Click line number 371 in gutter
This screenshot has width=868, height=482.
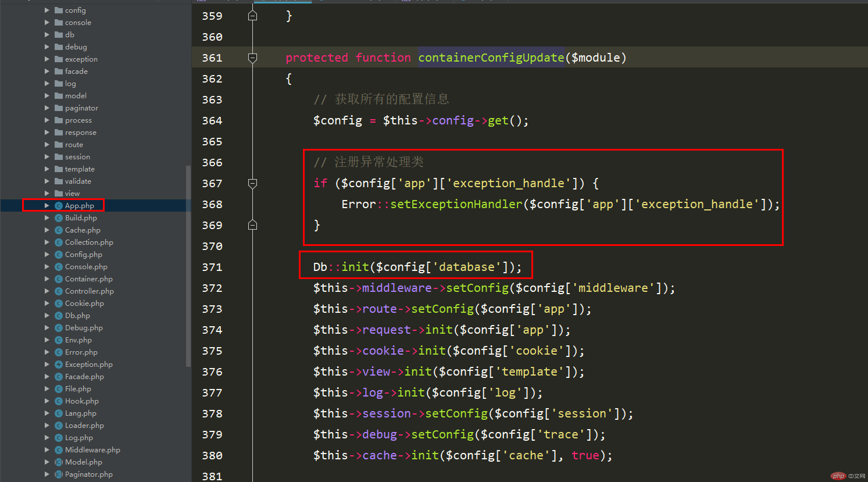[212, 267]
